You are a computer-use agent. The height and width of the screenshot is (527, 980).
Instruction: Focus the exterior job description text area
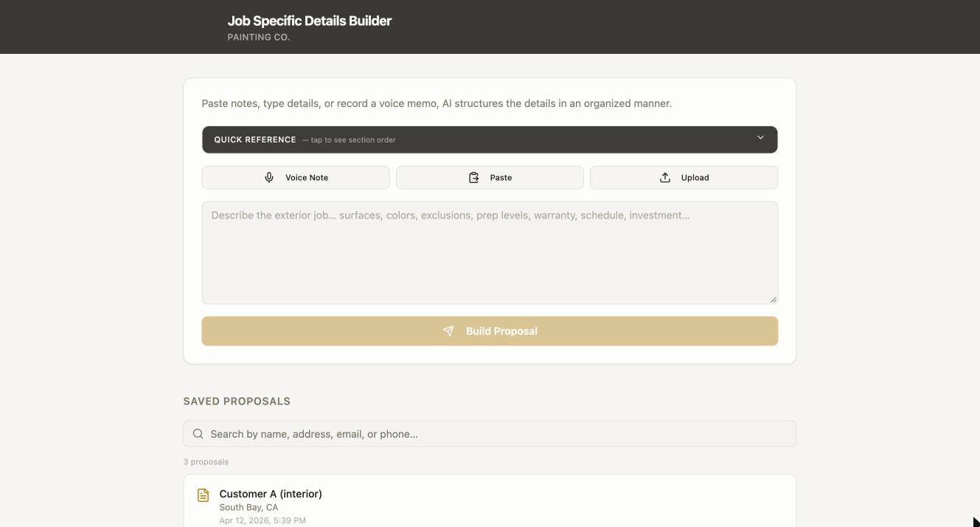[x=490, y=252]
